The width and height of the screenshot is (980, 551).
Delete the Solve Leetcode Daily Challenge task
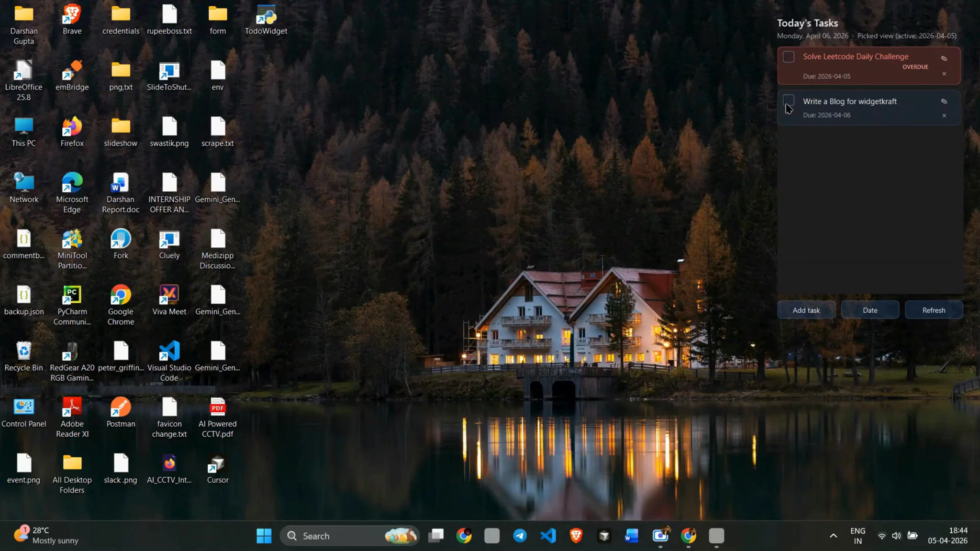(944, 74)
